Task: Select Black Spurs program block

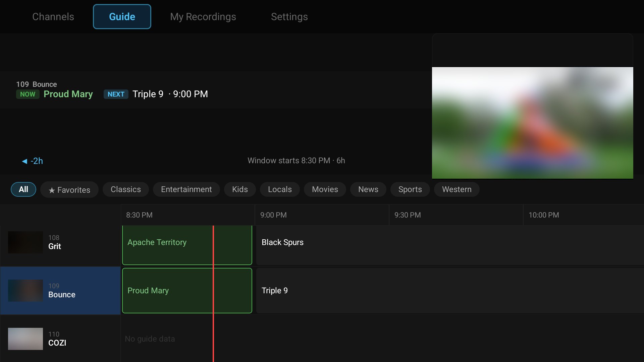Action: pos(450,245)
